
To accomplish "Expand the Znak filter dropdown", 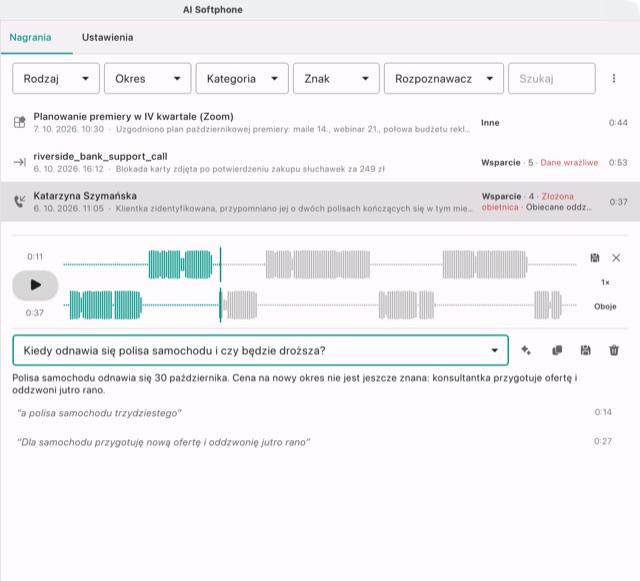I will coord(336,78).
